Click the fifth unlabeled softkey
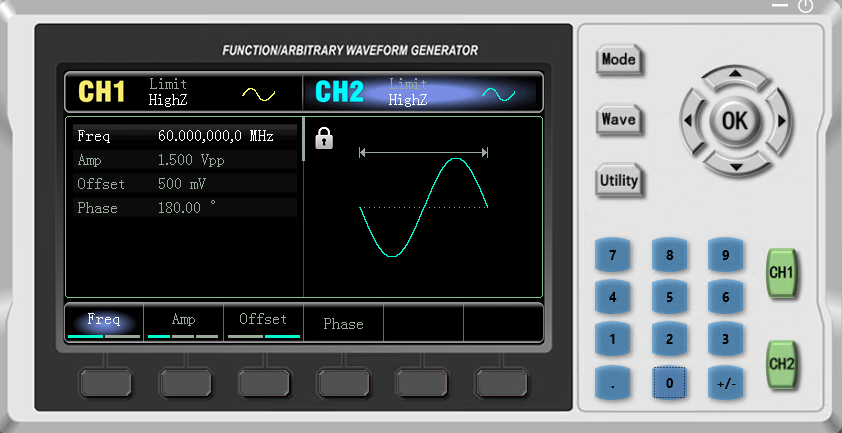 pyautogui.click(x=422, y=383)
